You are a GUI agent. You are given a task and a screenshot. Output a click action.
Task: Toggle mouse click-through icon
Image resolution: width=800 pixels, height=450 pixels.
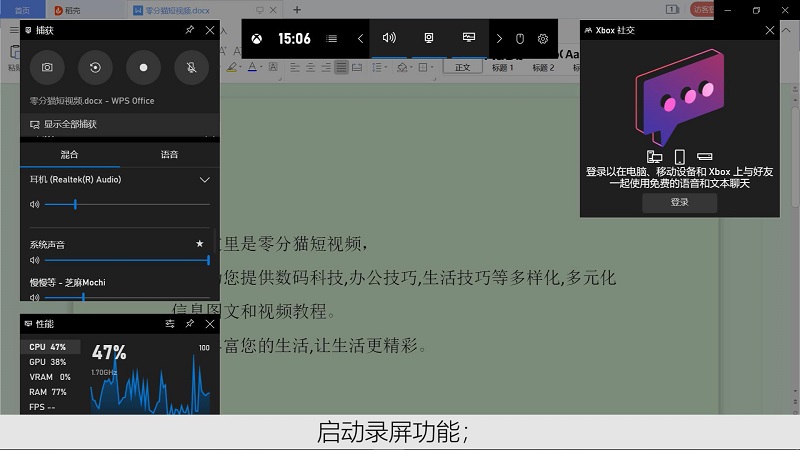(520, 39)
